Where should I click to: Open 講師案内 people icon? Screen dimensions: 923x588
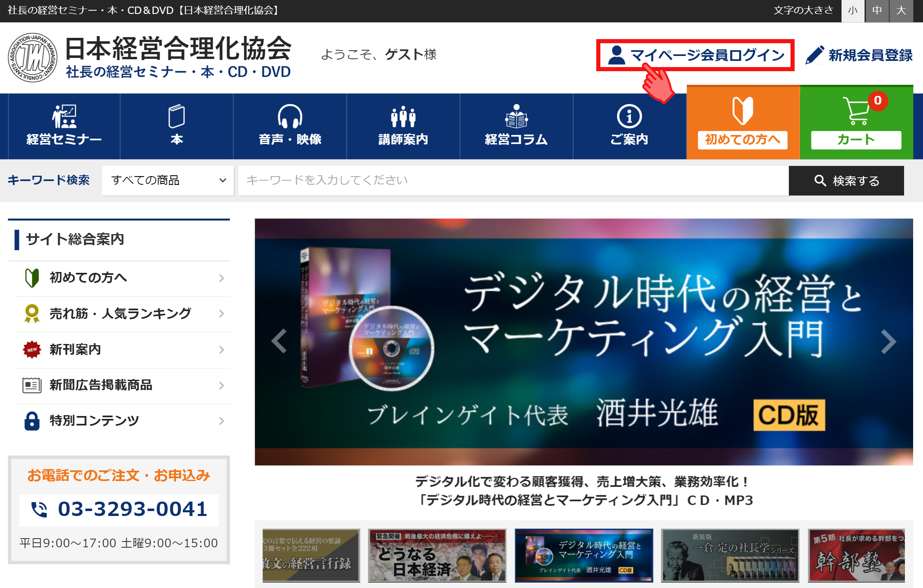pyautogui.click(x=403, y=116)
